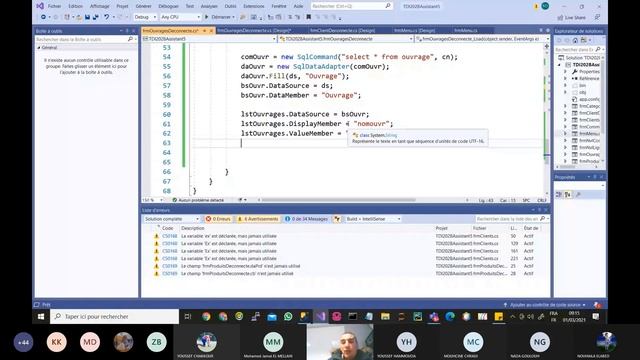Open the Debug configuration dropdown
The image size is (640, 360).
point(145,17)
